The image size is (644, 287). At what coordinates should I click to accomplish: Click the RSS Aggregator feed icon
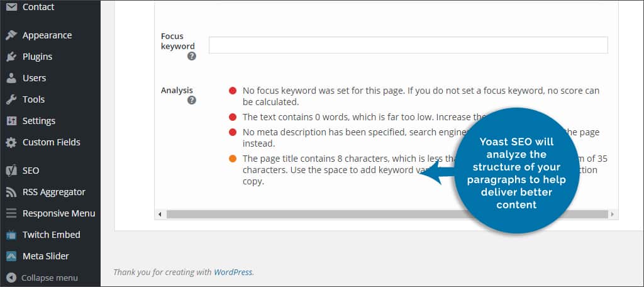pos(11,192)
